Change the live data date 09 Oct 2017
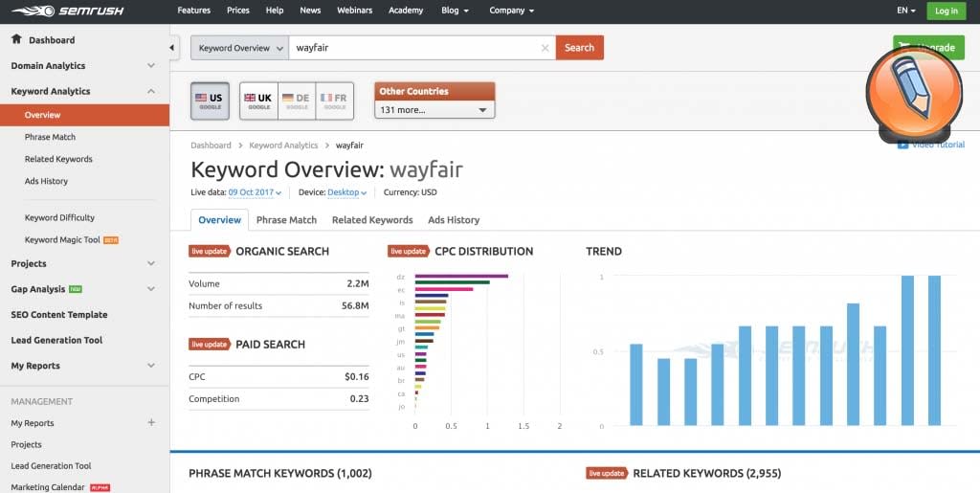 [255, 192]
